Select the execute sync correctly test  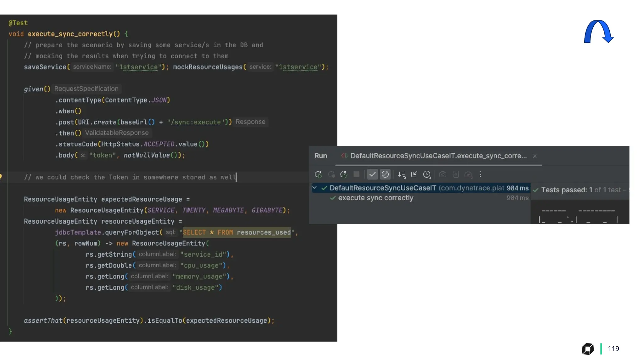(375, 198)
